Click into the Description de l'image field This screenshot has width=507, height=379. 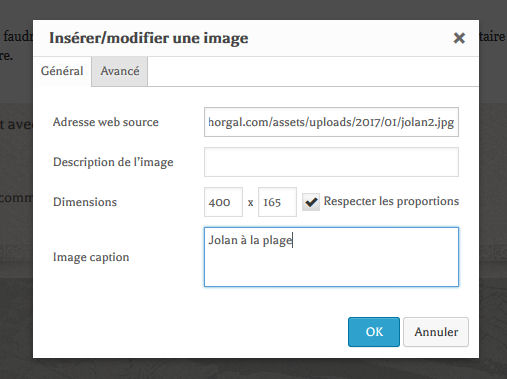click(331, 162)
